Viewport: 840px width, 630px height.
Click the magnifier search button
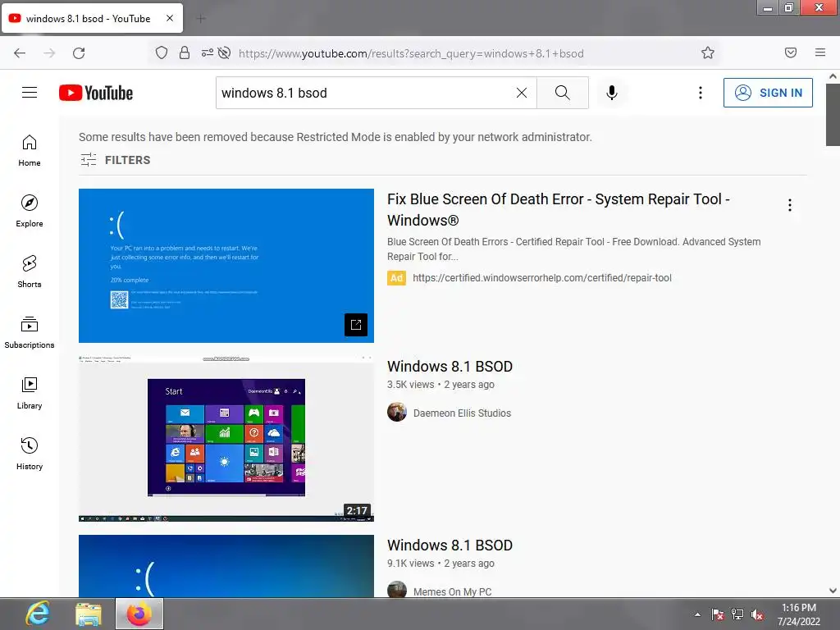(x=563, y=93)
